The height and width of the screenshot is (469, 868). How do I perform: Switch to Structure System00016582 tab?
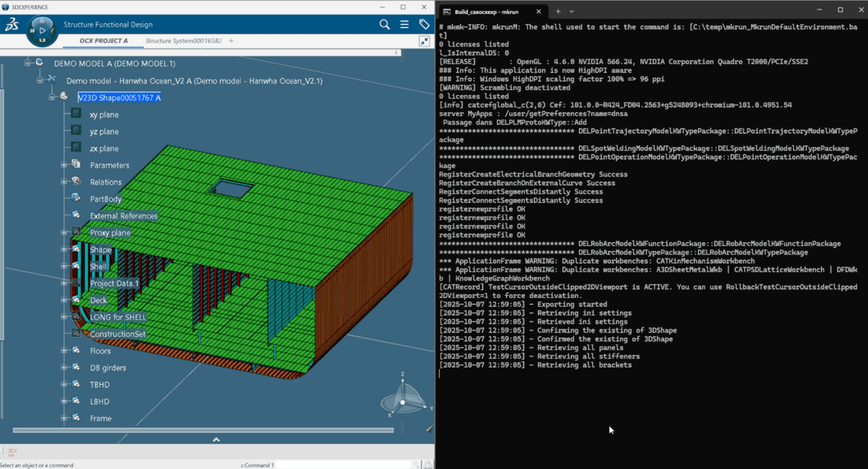point(183,41)
